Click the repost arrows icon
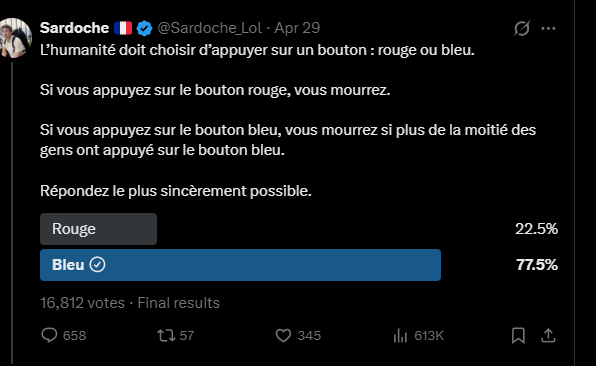596x366 pixels. 166,335
